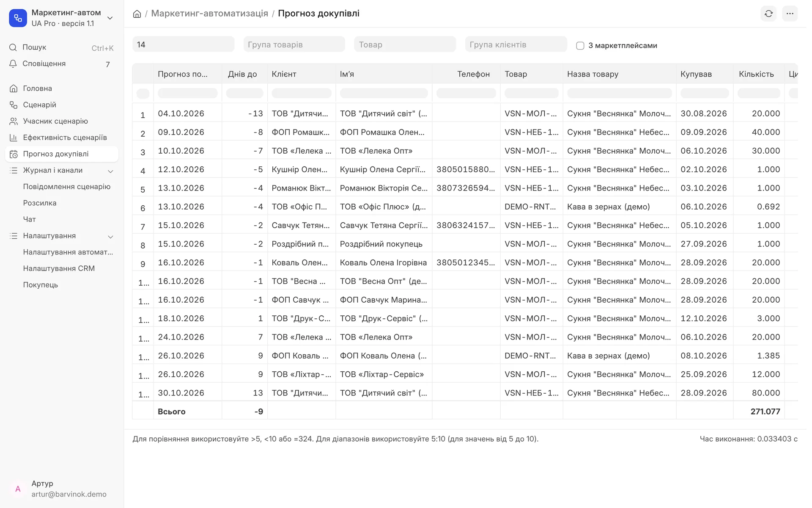Screen dimensions: 812x508
Task: Click the home icon in breadcrumb
Action: (137, 14)
